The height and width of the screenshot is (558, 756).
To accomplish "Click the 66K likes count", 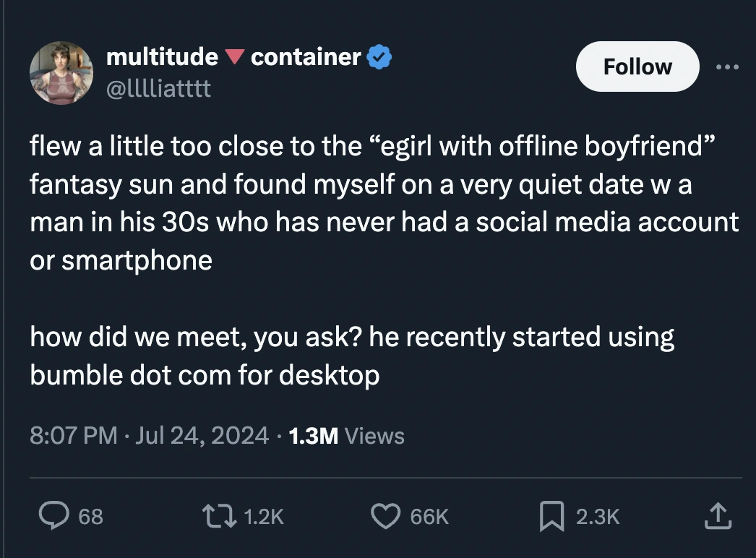I will click(x=429, y=517).
